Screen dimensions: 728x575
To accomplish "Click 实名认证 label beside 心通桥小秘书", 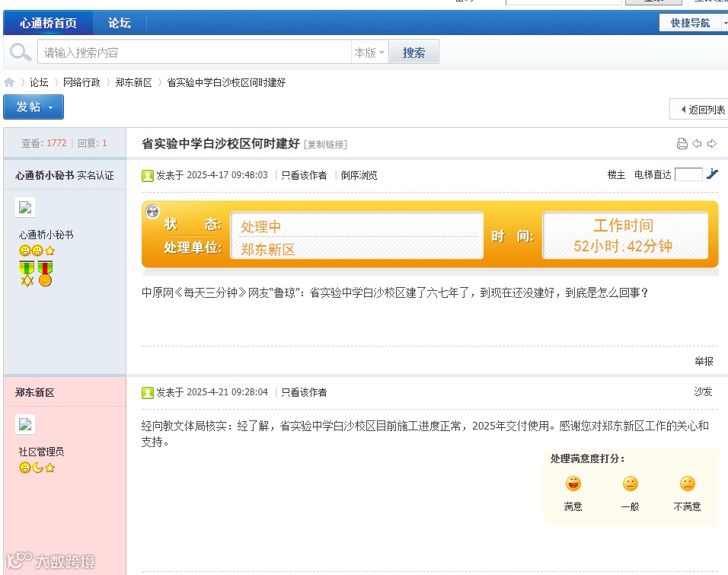I will pos(95,175).
